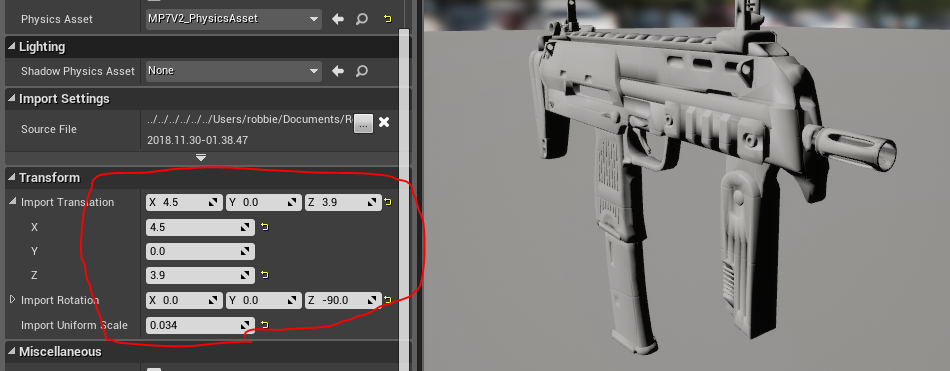The image size is (950, 371).
Task: Collapse the Transform section
Action: [12, 178]
